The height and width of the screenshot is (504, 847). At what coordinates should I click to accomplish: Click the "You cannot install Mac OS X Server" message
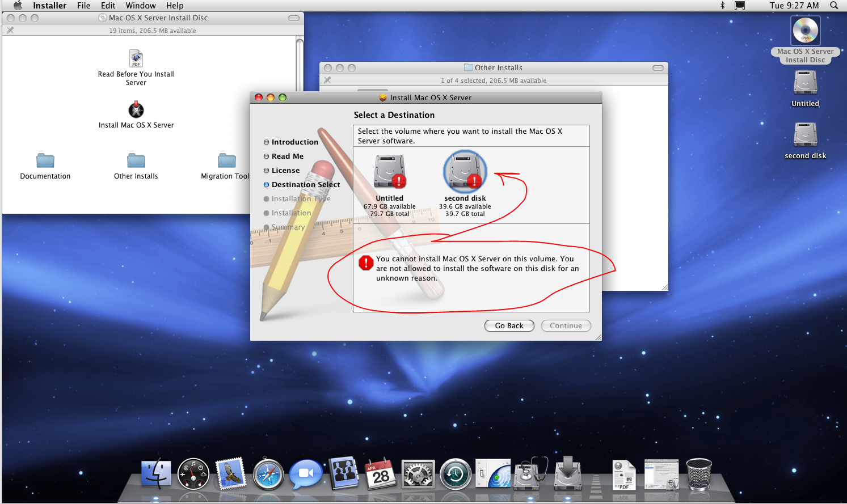[x=478, y=269]
